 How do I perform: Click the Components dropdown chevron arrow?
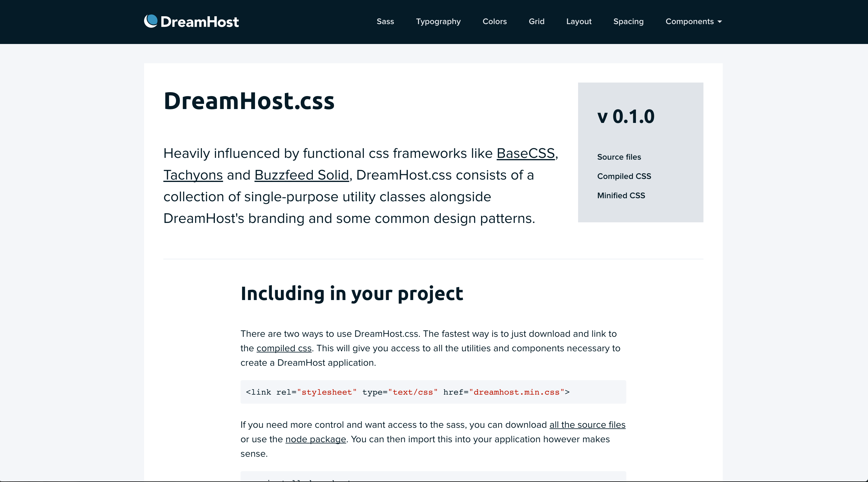719,22
